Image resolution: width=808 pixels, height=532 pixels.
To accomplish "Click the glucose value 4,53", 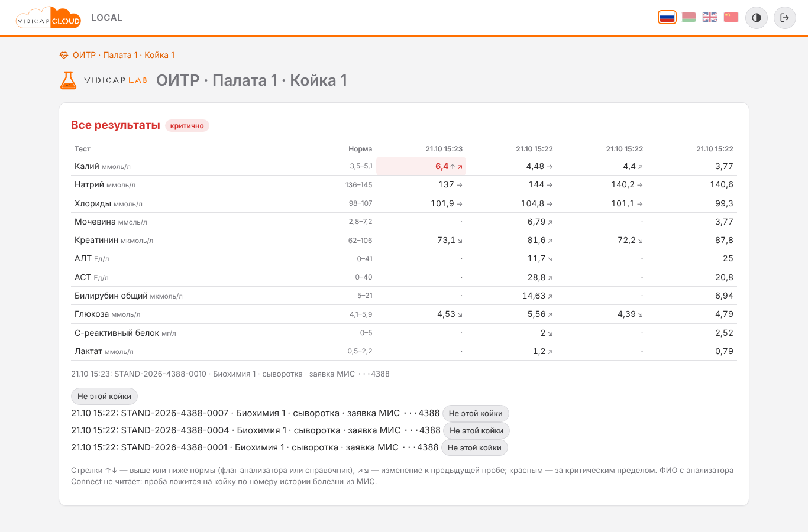I will coord(446,314).
